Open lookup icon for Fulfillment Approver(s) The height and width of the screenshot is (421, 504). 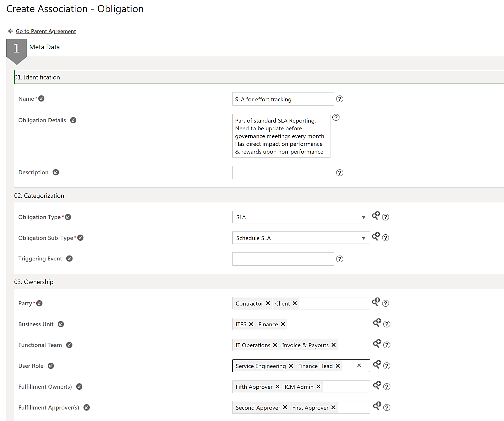(x=377, y=406)
